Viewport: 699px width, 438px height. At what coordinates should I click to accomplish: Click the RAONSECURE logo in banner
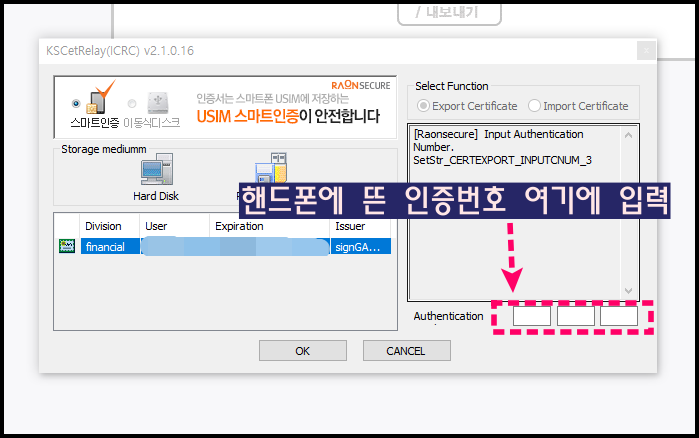click(x=361, y=85)
